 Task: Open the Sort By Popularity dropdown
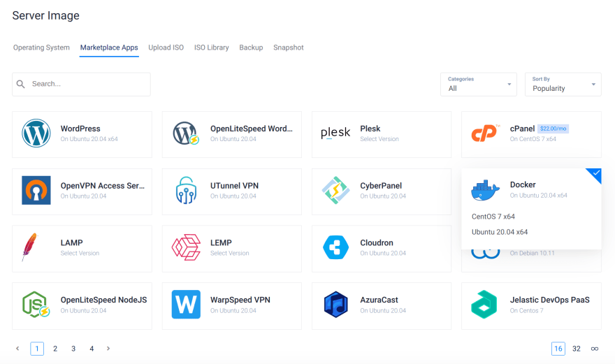tap(563, 85)
